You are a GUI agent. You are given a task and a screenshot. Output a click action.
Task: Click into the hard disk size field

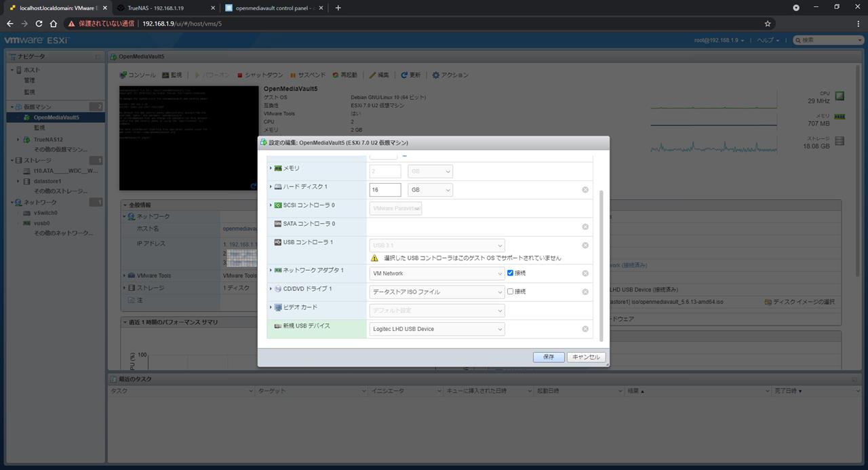pos(385,190)
